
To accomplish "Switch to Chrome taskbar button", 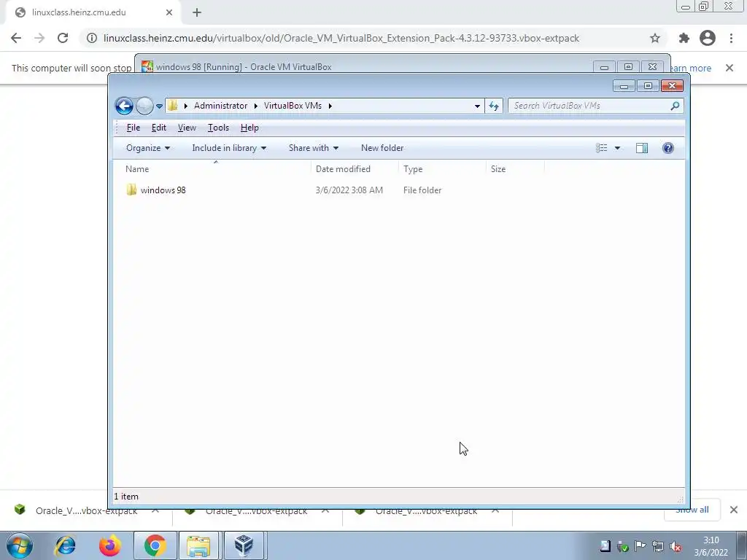I will 155,545.
